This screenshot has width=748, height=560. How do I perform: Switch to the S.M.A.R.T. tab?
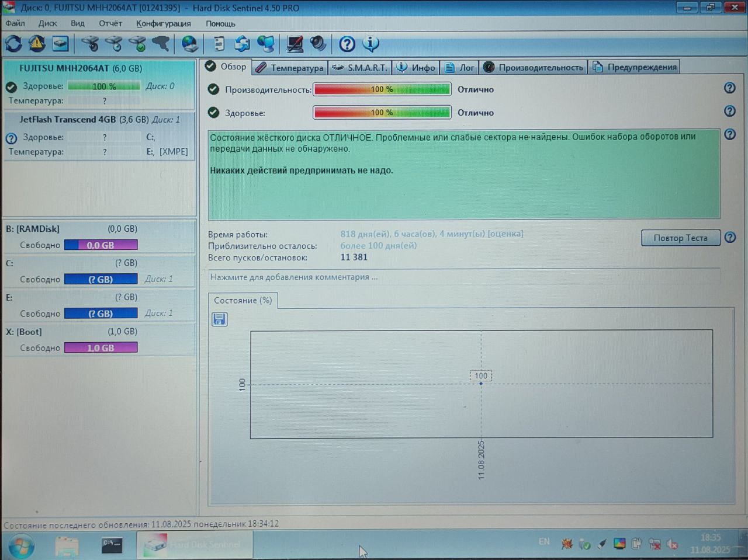tap(360, 68)
